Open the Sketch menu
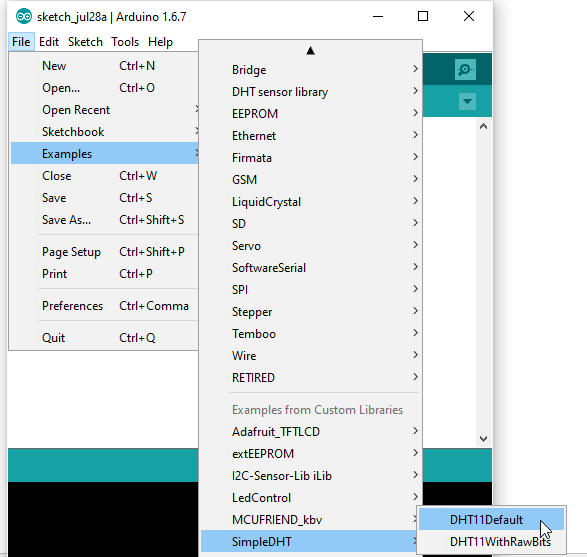The height and width of the screenshot is (557, 587). click(x=85, y=42)
